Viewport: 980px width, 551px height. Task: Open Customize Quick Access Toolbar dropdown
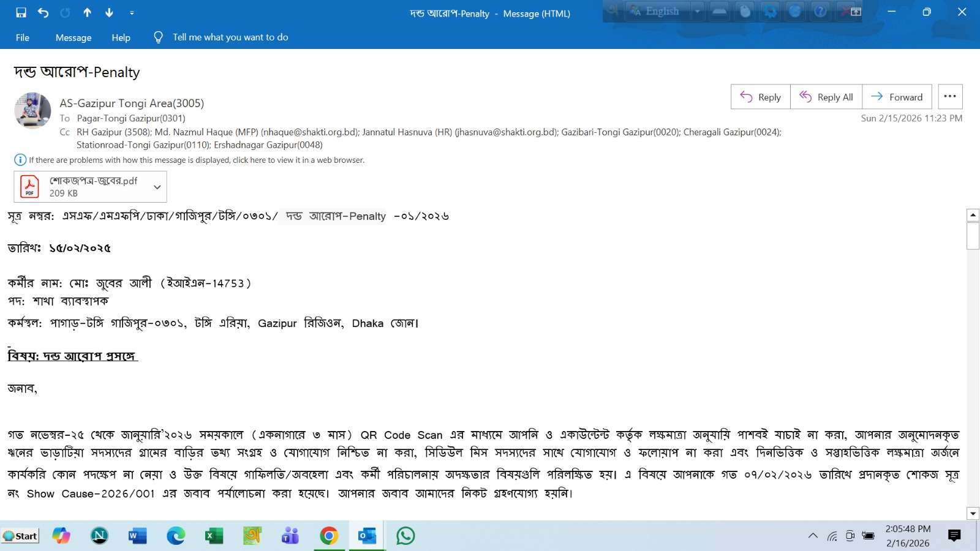132,13
